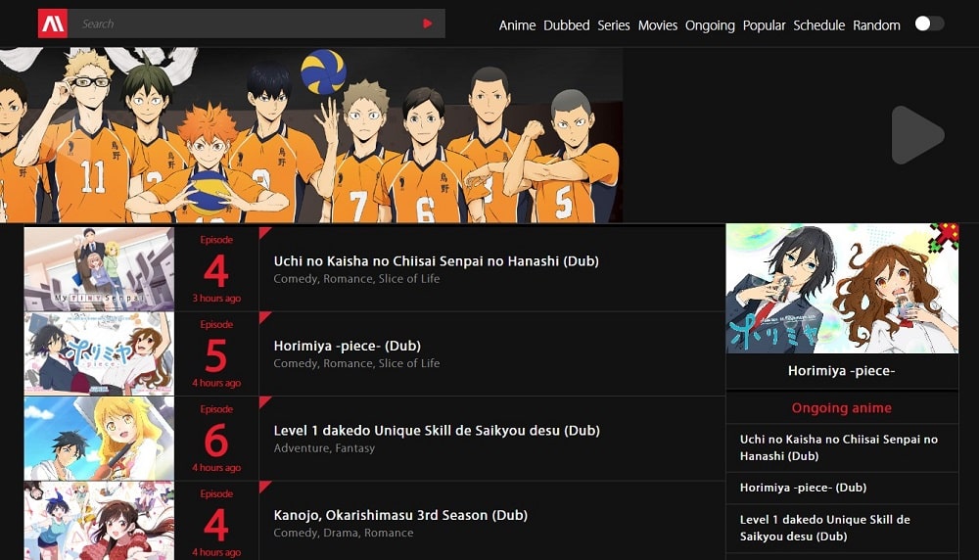
Task: Click Episode 5 number for Horimiya
Action: (216, 355)
